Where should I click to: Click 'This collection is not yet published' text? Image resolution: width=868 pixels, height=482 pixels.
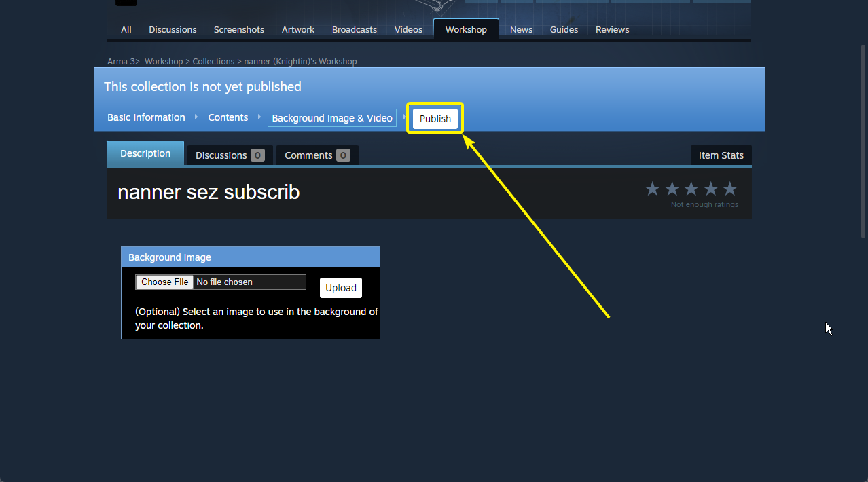point(202,86)
